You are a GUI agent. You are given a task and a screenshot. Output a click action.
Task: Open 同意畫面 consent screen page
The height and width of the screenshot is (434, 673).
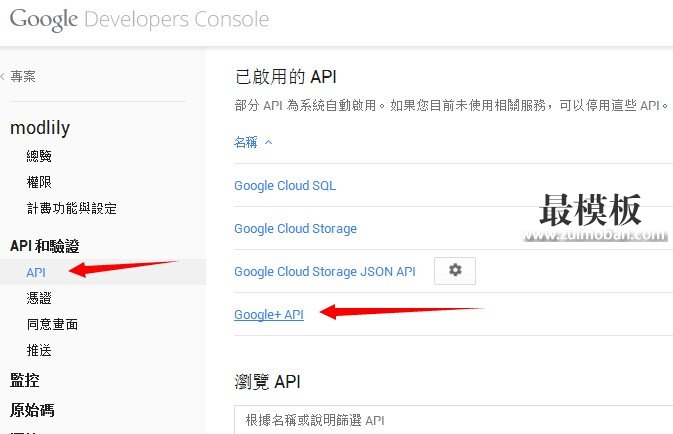coord(52,324)
